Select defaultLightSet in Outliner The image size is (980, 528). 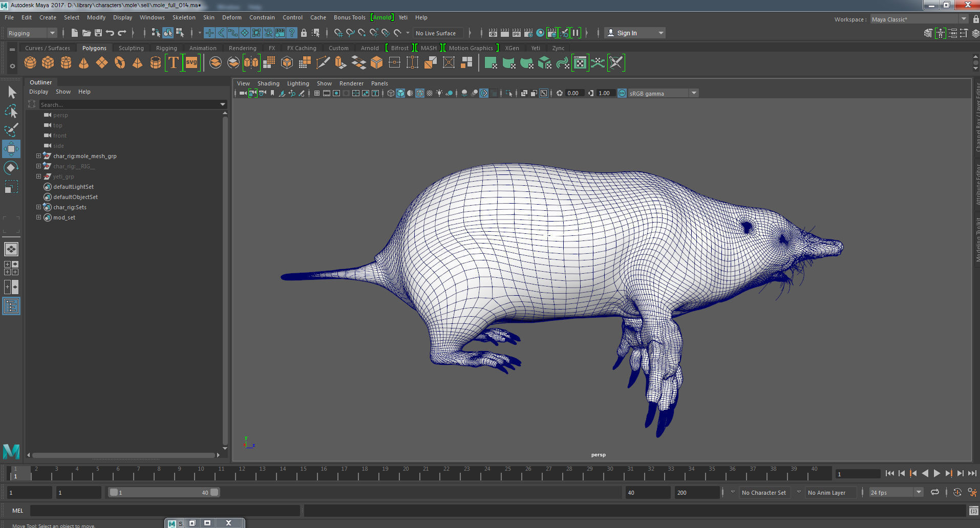click(73, 187)
